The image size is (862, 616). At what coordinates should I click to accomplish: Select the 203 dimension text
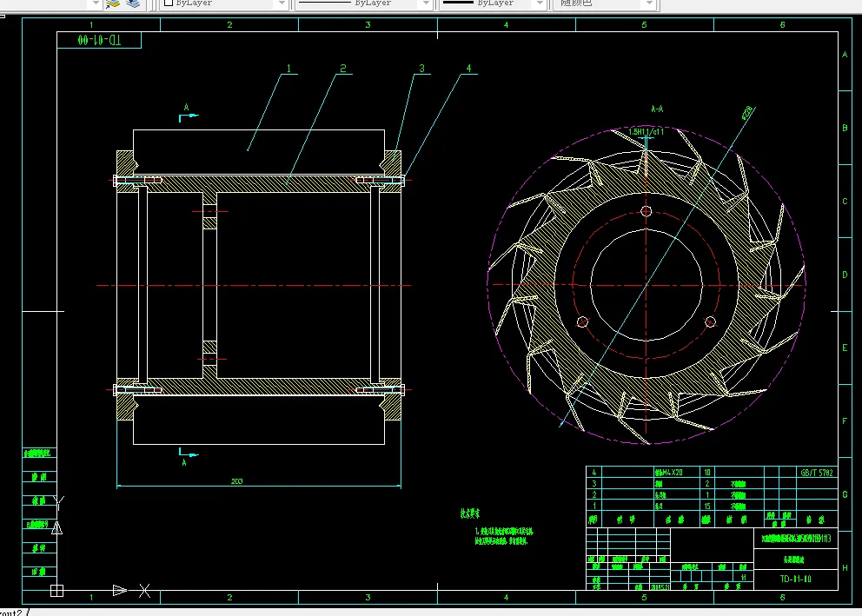pyautogui.click(x=237, y=480)
